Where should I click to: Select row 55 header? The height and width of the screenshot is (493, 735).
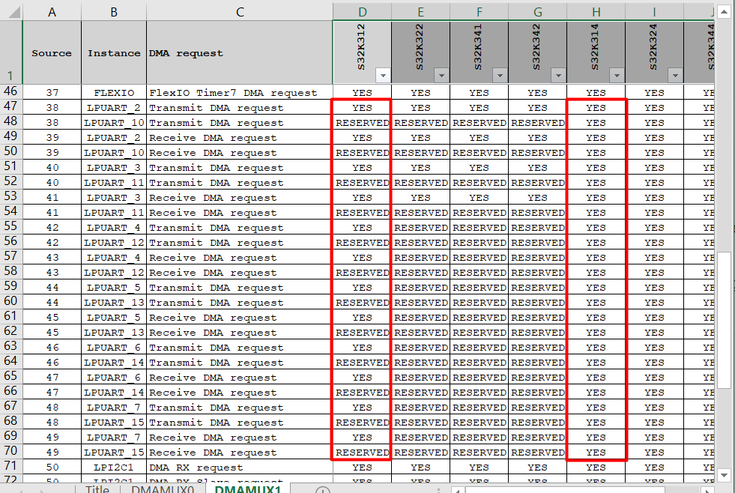[11, 227]
